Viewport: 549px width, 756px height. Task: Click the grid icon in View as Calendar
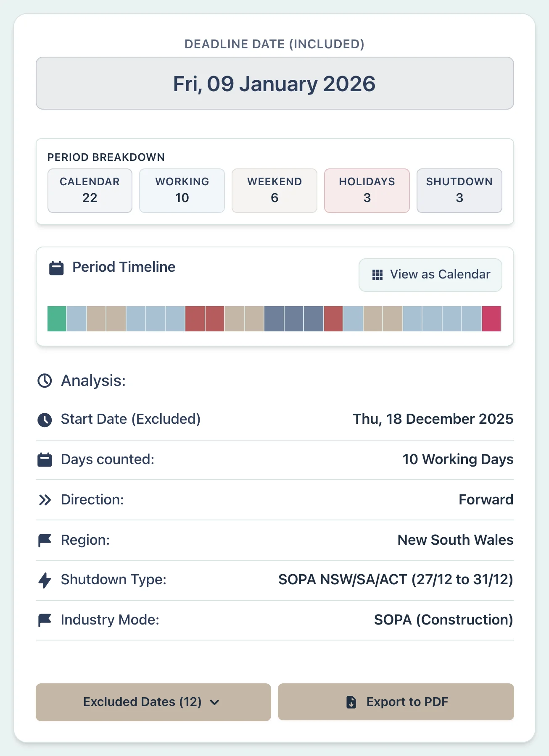tap(377, 274)
